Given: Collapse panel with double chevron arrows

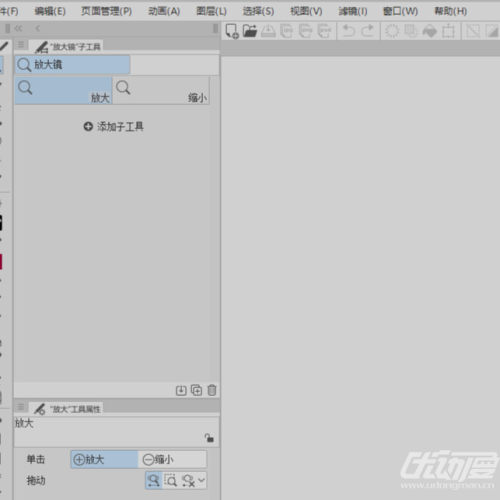Looking at the screenshot, I should click(x=18, y=29).
